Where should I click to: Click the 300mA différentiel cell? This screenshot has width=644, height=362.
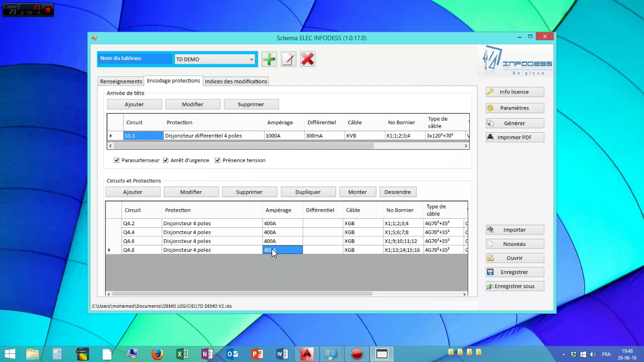pos(325,136)
